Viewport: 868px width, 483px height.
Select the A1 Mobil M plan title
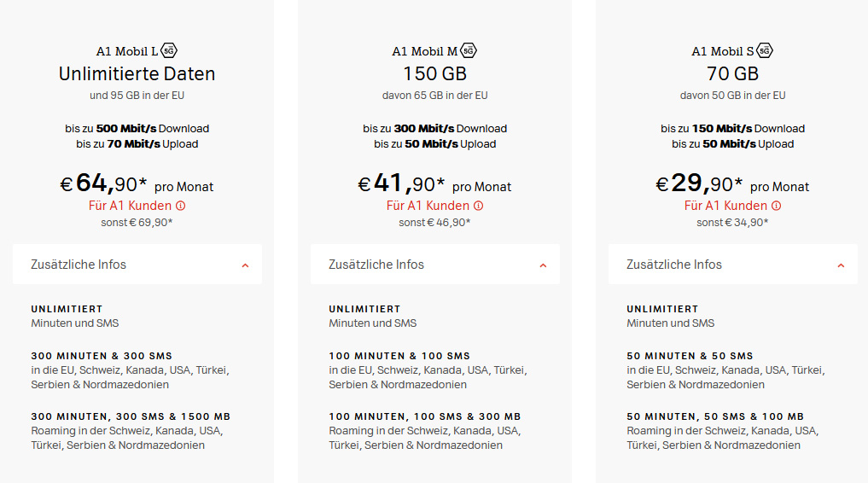tap(425, 51)
